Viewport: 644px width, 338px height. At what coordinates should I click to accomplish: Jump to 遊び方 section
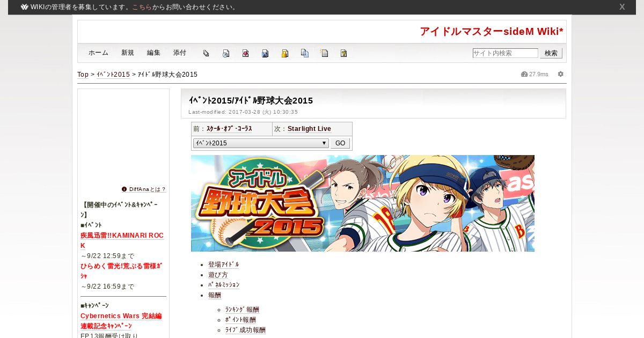click(218, 275)
